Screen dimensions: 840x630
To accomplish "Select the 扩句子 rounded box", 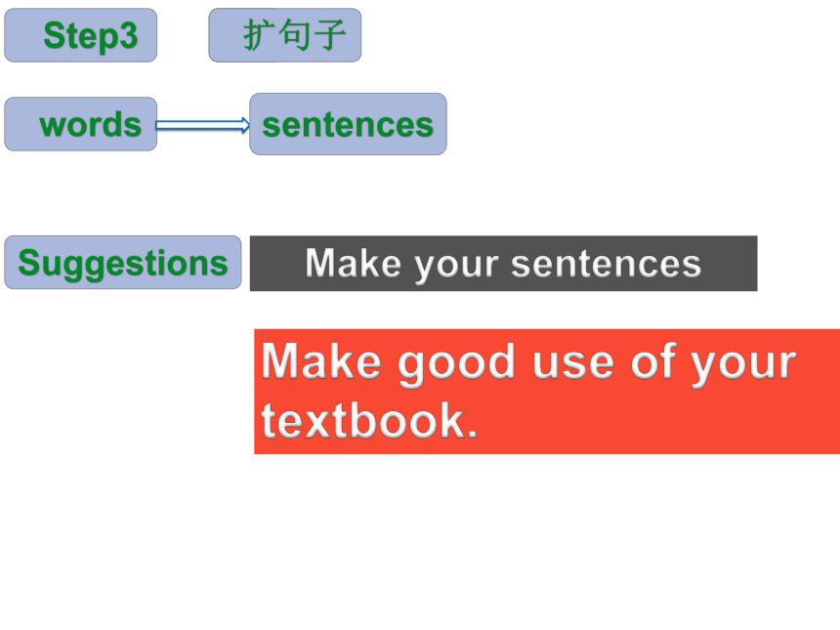I will pos(285,35).
